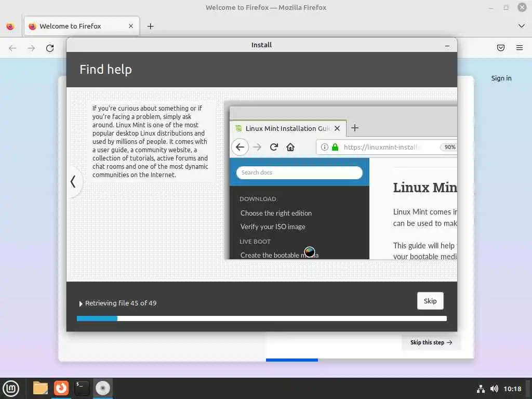Expand the Retrieving file details triangle
The width and height of the screenshot is (532, 399).
point(81,303)
